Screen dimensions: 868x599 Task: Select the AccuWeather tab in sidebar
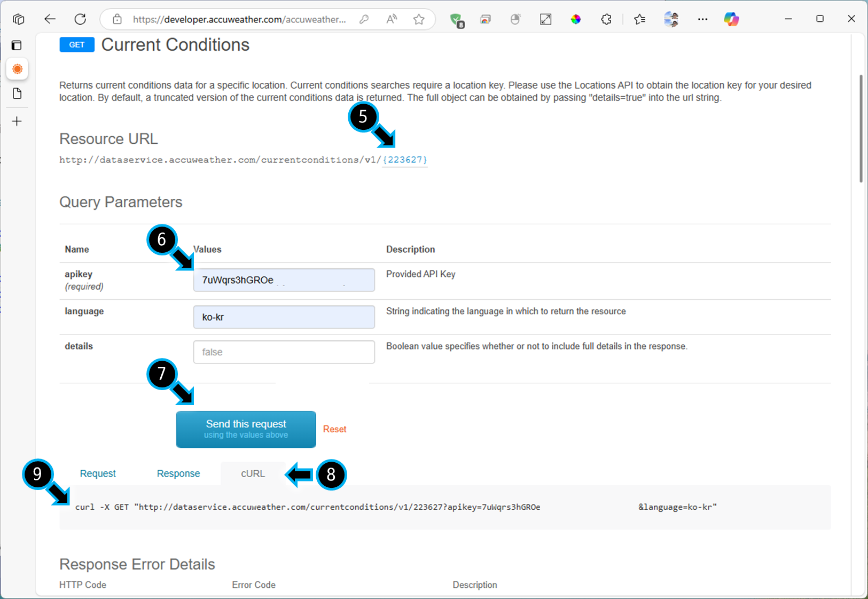click(18, 69)
